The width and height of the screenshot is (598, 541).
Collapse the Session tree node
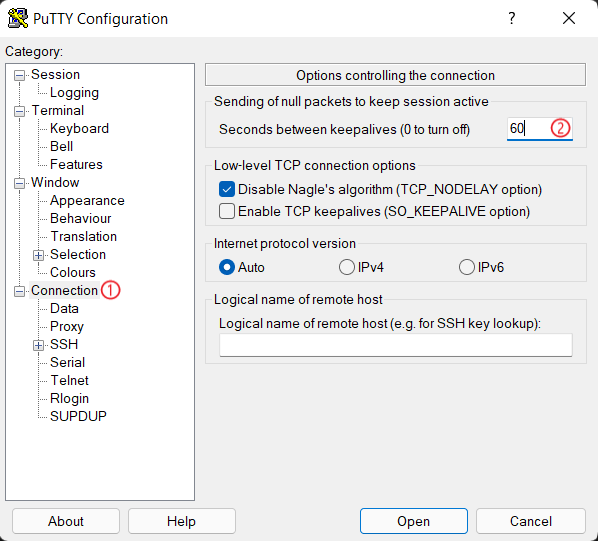(x=19, y=75)
